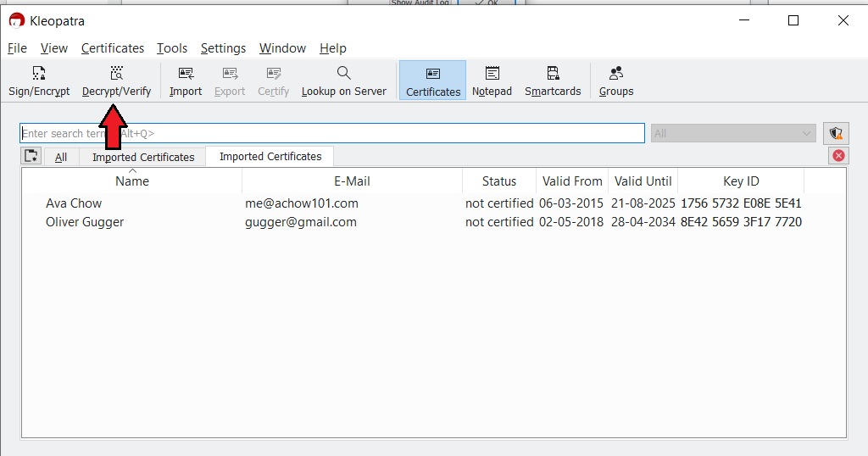Click valid-until date 21-08-2025
This screenshot has width=868, height=456.
[643, 203]
